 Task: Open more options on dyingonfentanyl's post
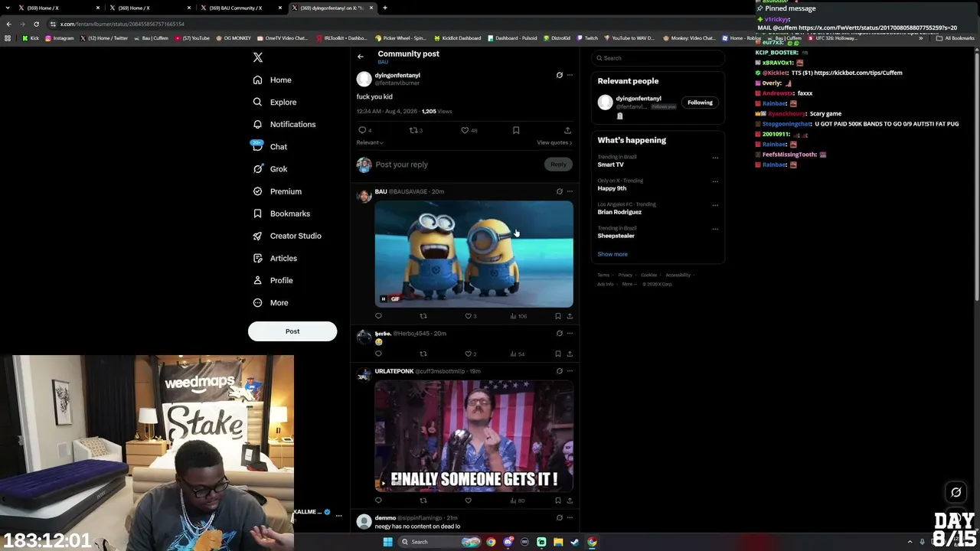[570, 75]
